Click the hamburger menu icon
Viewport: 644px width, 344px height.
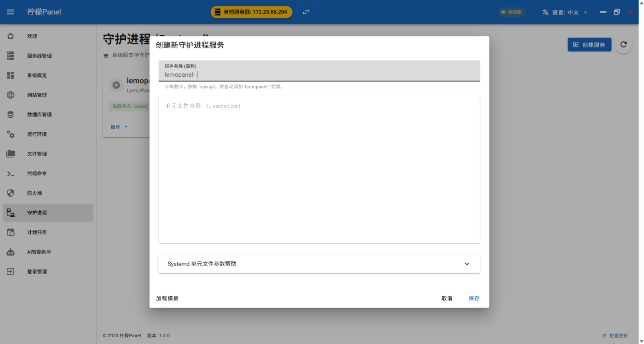click(10, 12)
